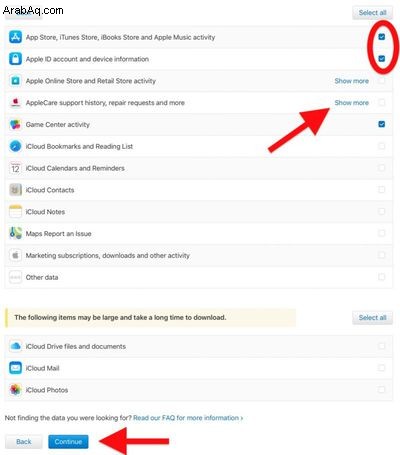The height and width of the screenshot is (455, 400).
Task: Go Back to previous page
Action: (x=24, y=442)
